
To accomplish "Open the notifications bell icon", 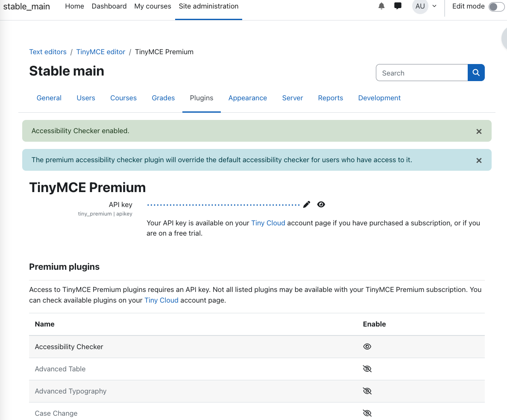I will coord(381,6).
